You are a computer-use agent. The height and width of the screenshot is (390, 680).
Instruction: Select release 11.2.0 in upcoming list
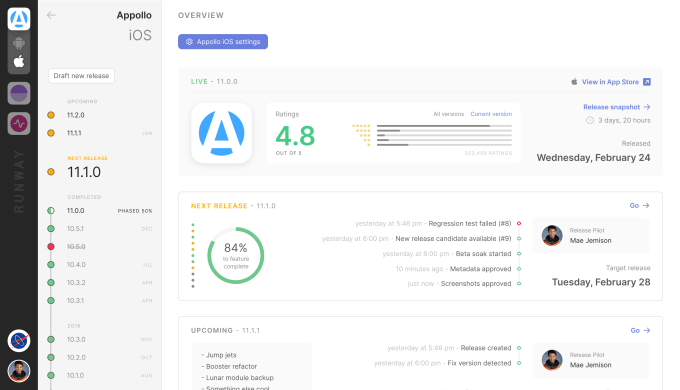tap(75, 115)
